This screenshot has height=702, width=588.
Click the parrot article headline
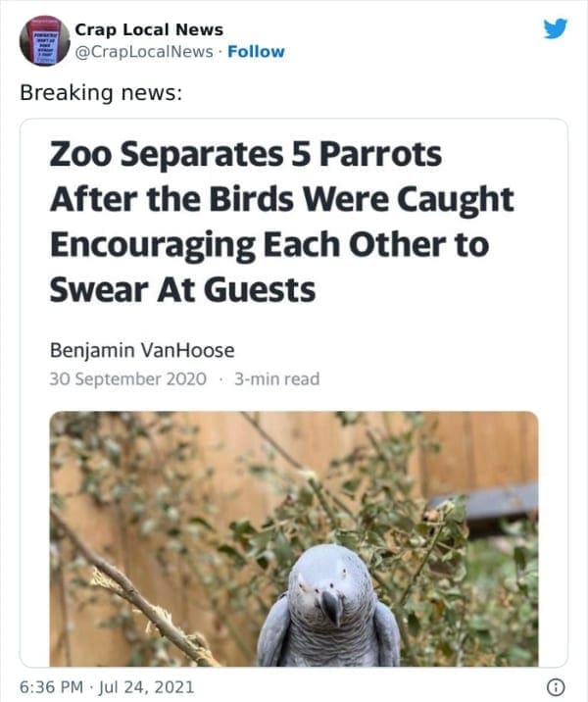point(282,222)
